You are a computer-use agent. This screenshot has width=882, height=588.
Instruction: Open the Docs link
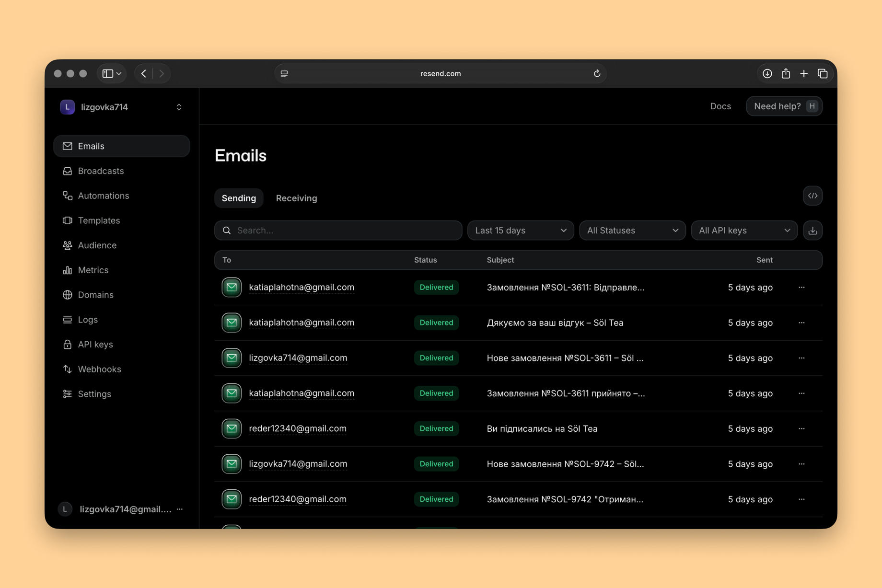click(720, 106)
